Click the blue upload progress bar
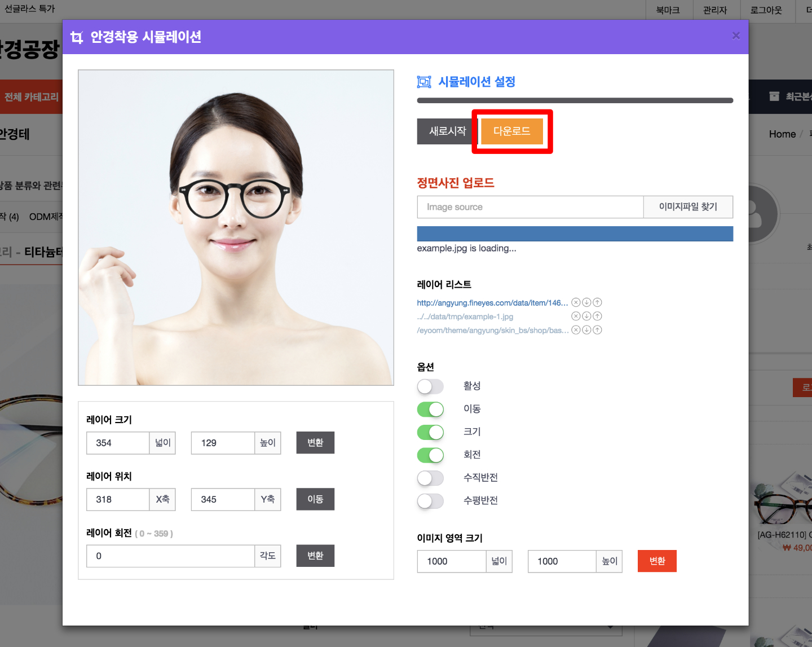Screen dimensions: 812x647 click(575, 234)
